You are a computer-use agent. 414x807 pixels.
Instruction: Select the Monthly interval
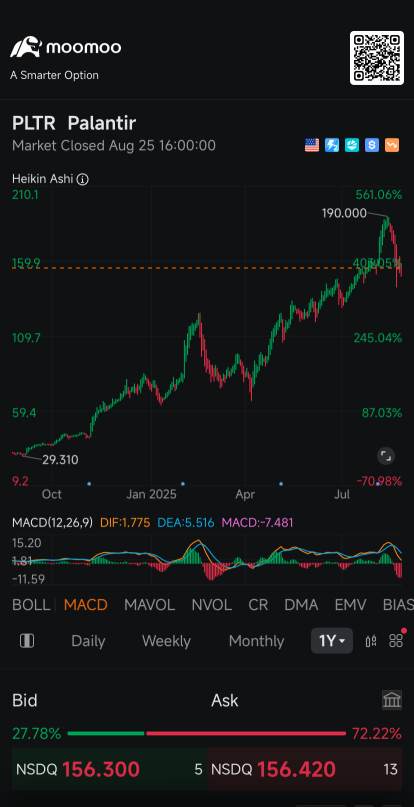(256, 641)
